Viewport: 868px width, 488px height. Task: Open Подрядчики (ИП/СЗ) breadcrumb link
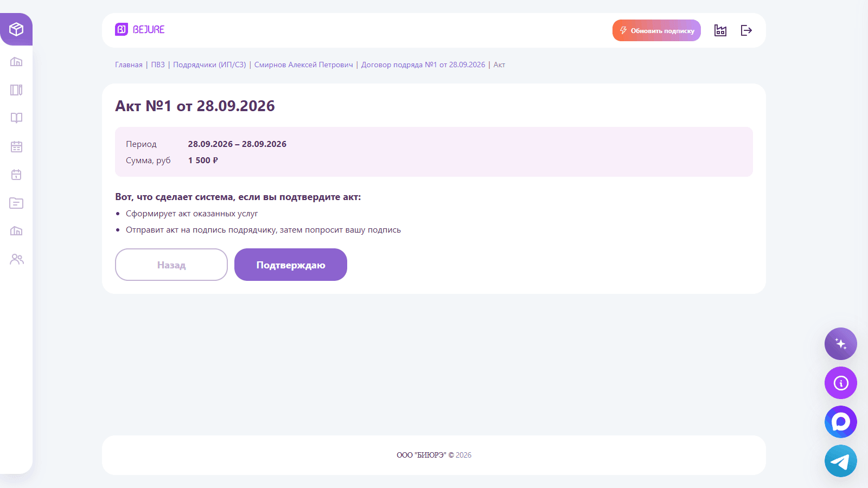(209, 65)
